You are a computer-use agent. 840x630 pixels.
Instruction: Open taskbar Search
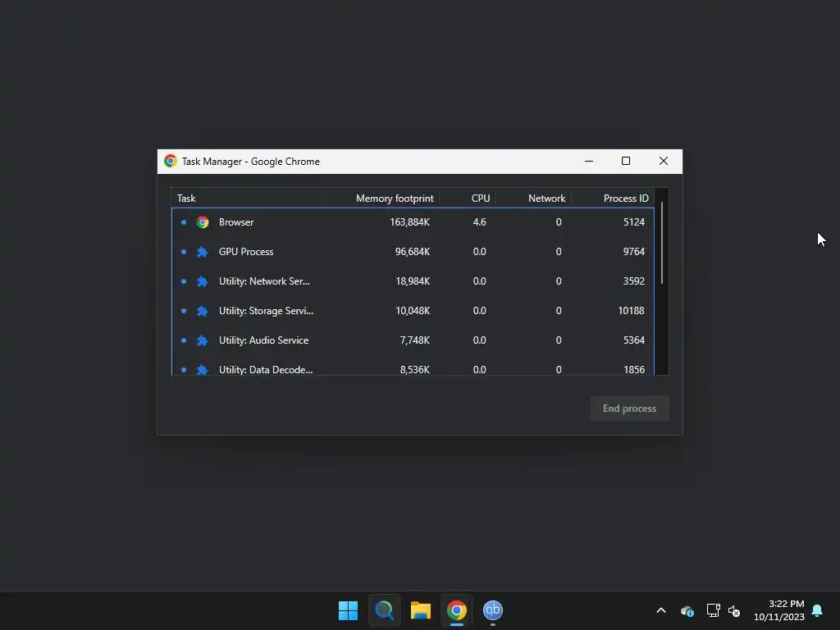point(384,610)
